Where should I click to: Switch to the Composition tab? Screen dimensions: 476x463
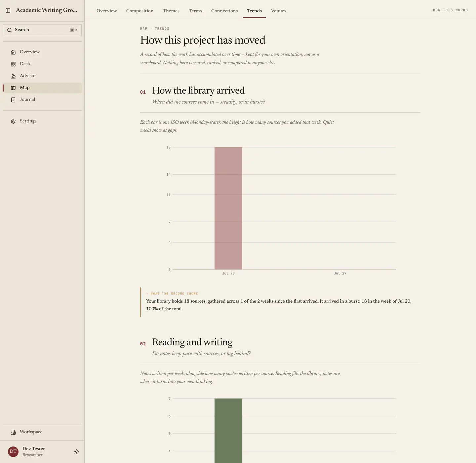coord(140,11)
